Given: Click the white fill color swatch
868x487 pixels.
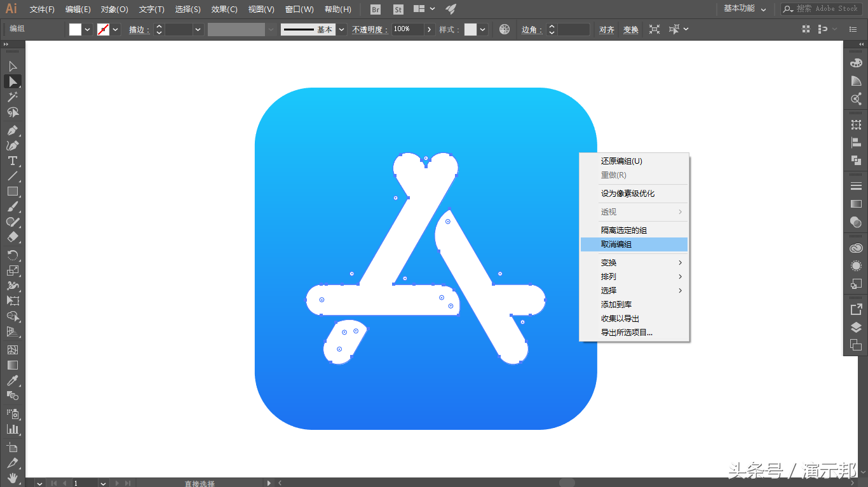Looking at the screenshot, I should [x=76, y=29].
